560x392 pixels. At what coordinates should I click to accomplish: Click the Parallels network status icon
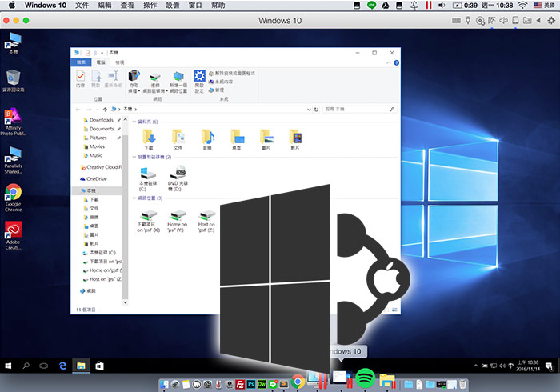click(x=492, y=21)
